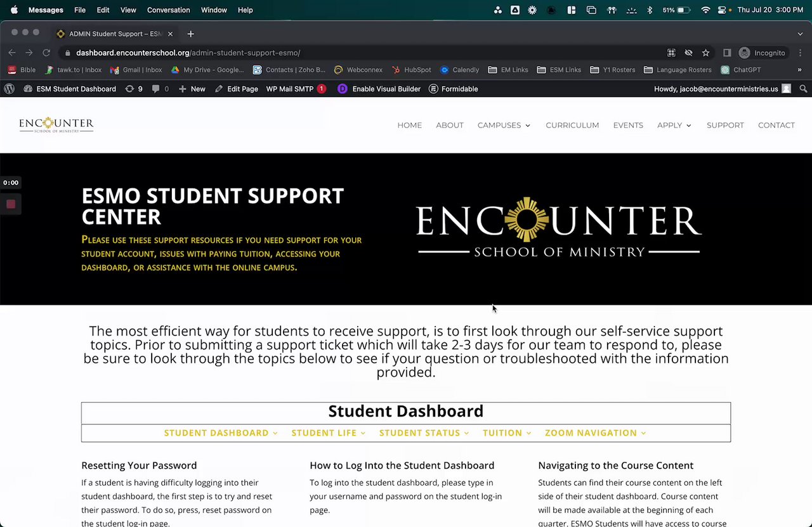Open the CONTACT nav item
812x527 pixels.
coord(776,125)
